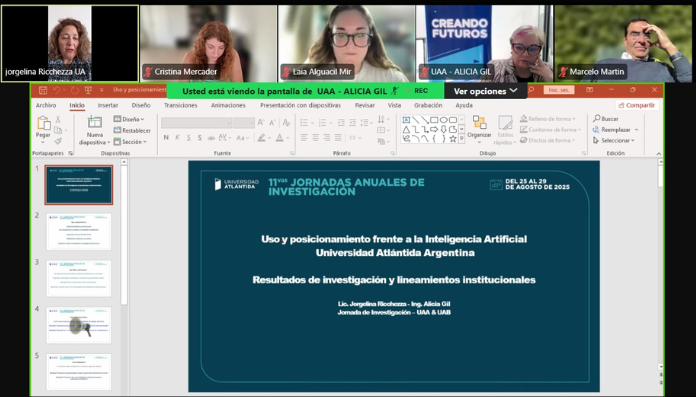The height and width of the screenshot is (397, 696).
Task: Select slide 3 thumbnail
Action: tap(79, 279)
